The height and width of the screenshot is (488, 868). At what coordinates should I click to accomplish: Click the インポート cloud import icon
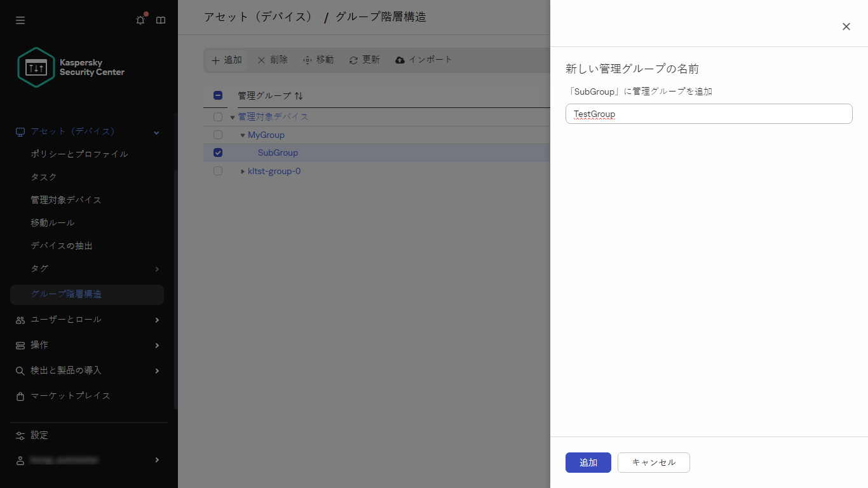click(x=400, y=60)
